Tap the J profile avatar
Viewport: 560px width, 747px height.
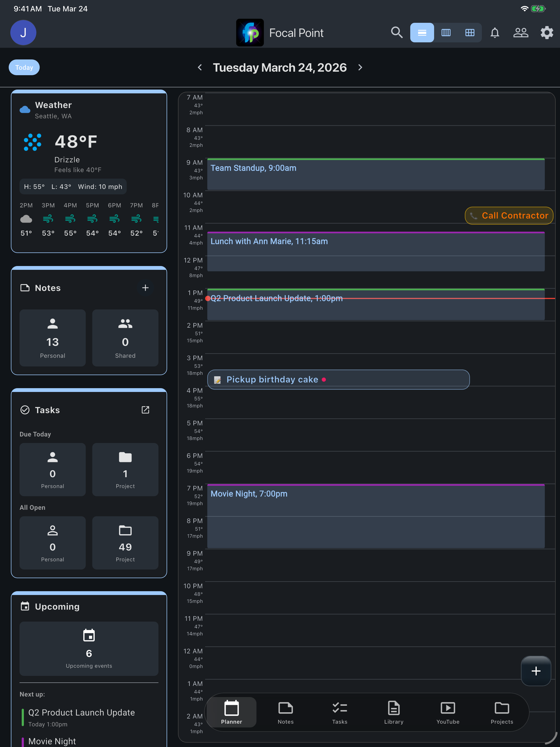click(23, 32)
